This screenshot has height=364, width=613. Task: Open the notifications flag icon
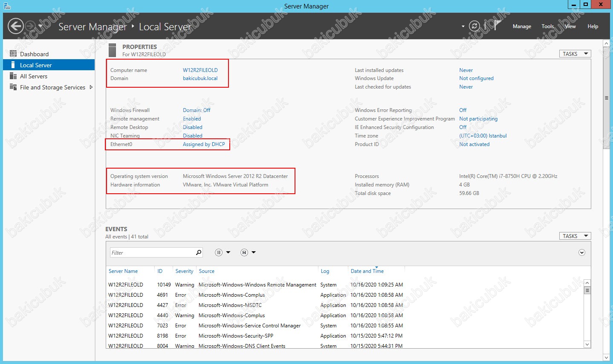click(497, 26)
